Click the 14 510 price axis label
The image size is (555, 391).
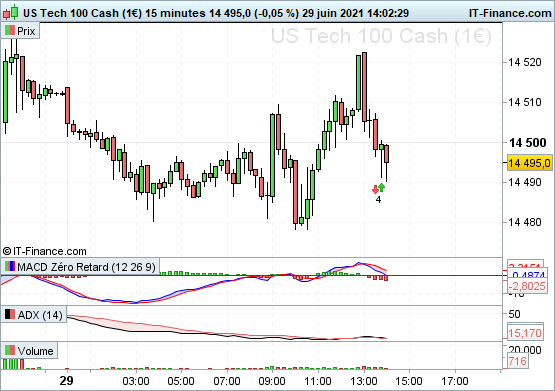point(525,102)
